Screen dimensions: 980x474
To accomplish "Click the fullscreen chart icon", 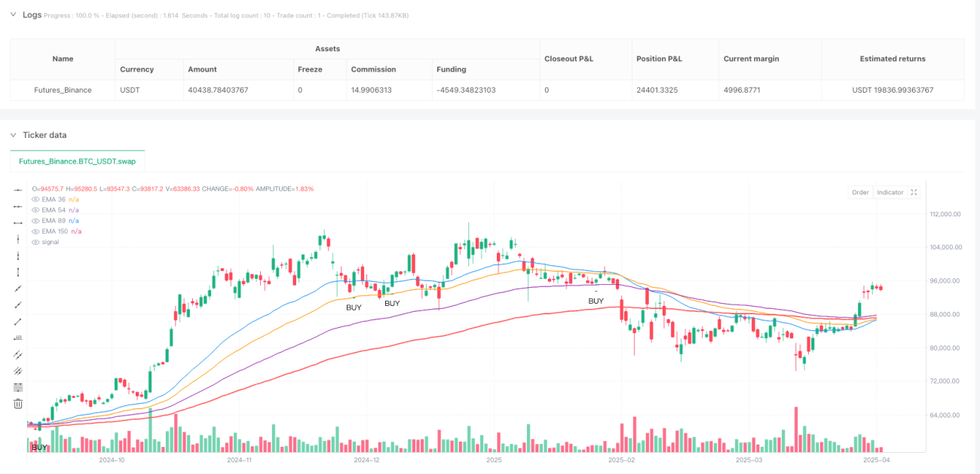I will [x=914, y=192].
